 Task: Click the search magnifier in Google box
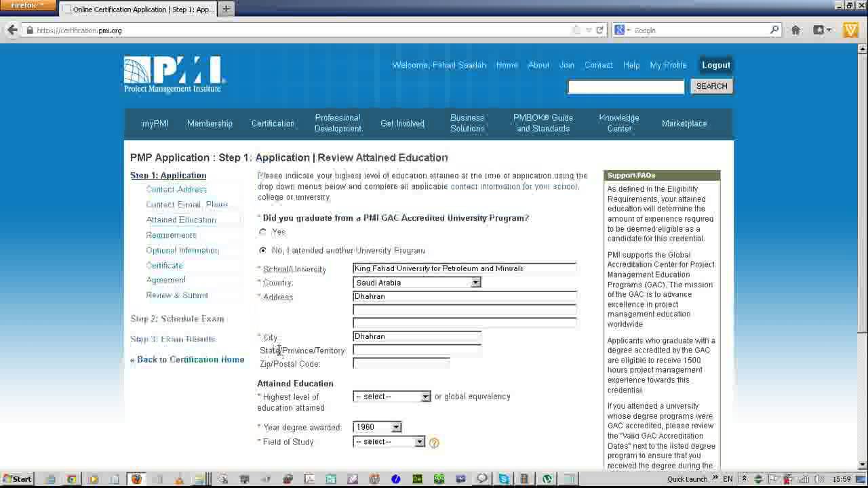point(774,30)
